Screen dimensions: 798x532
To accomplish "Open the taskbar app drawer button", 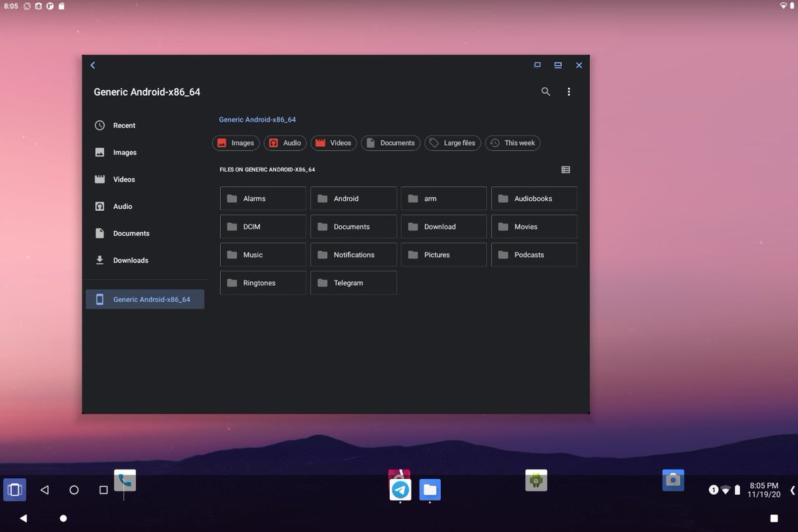I will (x=15, y=490).
